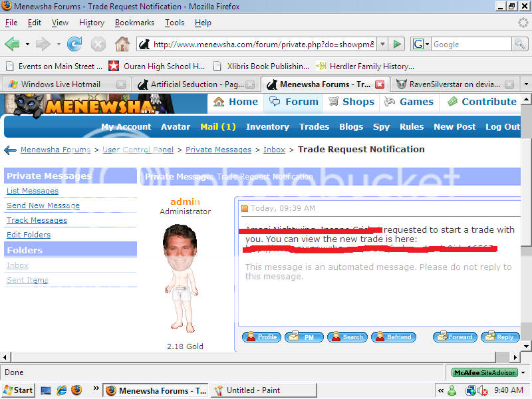Image resolution: width=532 pixels, height=399 pixels.
Task: Click the Reply button on message
Action: pos(499,337)
